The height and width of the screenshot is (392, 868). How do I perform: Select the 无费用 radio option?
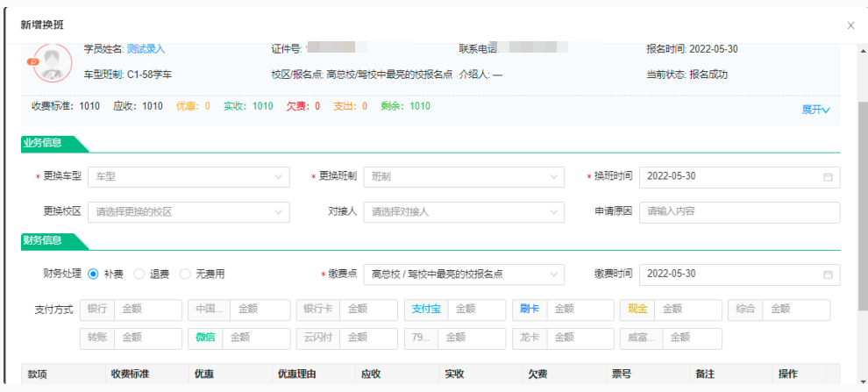click(x=184, y=274)
